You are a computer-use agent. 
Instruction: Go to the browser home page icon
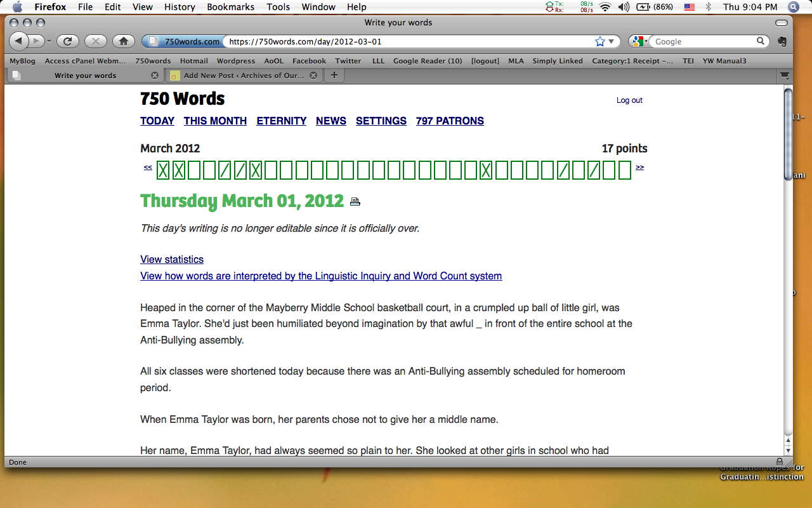tap(123, 41)
